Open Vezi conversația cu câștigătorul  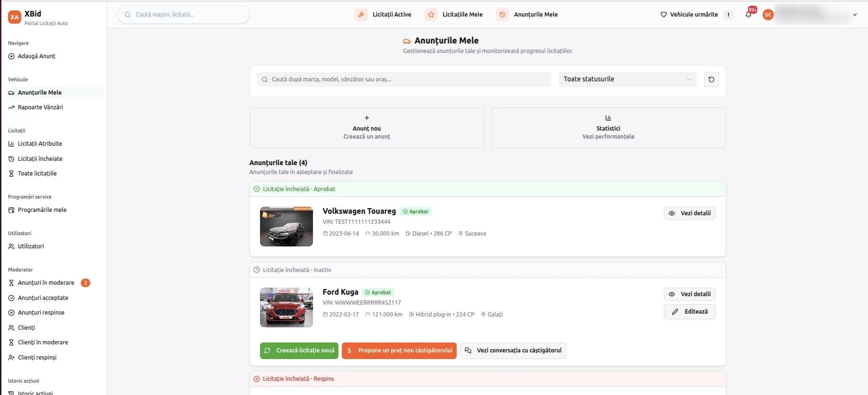coord(513,351)
